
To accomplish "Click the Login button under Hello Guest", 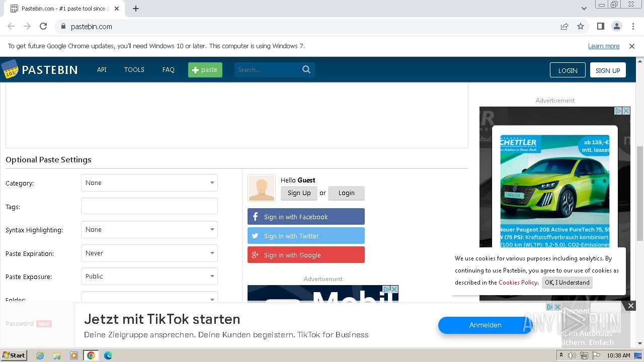I will (x=346, y=193).
